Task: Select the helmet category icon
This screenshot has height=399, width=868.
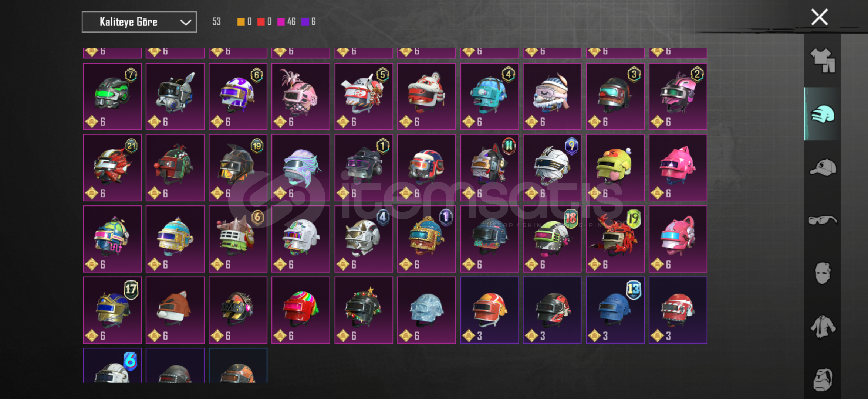Action: (823, 114)
